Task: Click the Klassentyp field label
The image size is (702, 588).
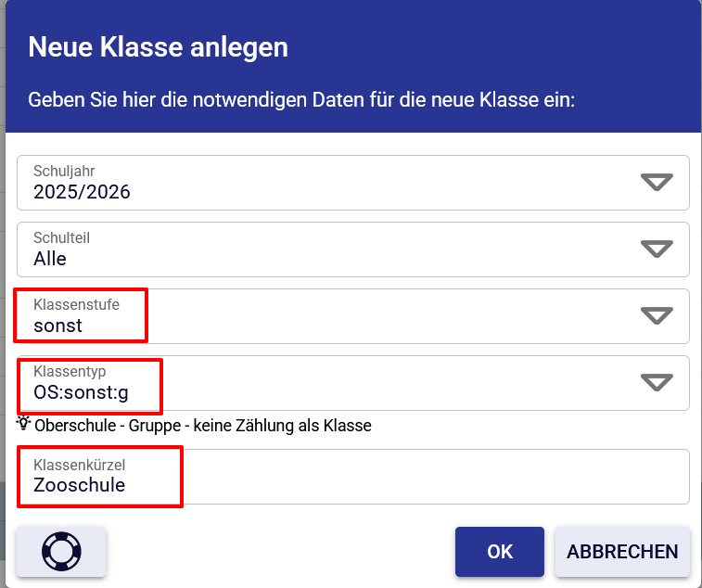Action: [70, 371]
